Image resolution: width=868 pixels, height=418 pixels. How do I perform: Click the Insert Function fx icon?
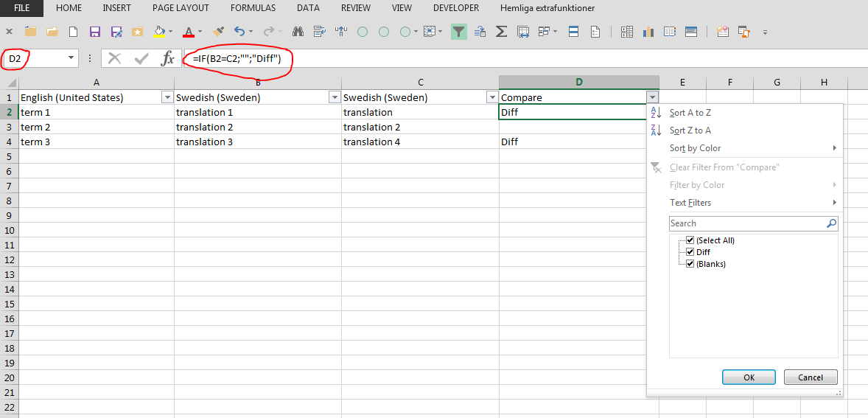tap(168, 59)
